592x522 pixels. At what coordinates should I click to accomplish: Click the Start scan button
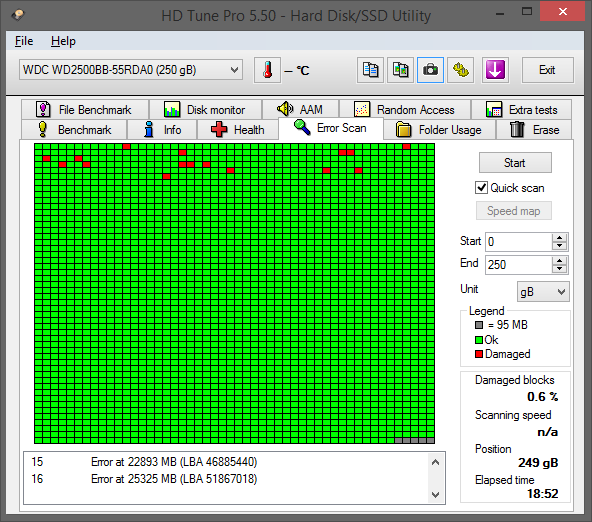click(515, 163)
